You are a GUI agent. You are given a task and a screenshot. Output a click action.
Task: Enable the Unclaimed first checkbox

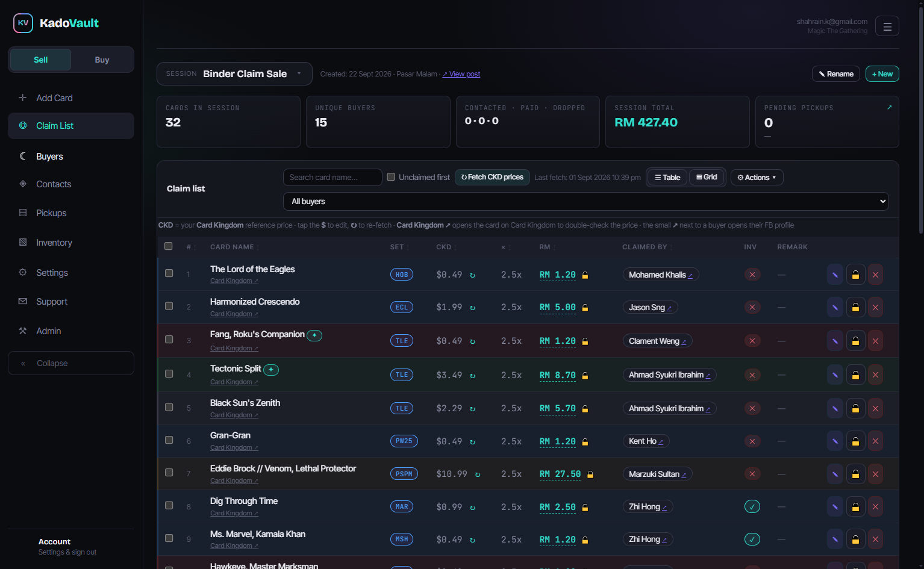point(391,177)
